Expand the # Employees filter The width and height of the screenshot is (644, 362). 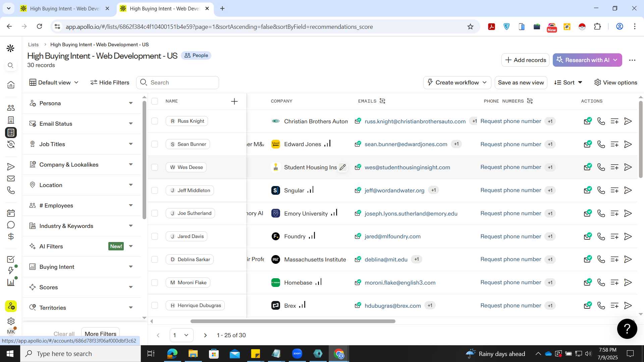click(82, 205)
